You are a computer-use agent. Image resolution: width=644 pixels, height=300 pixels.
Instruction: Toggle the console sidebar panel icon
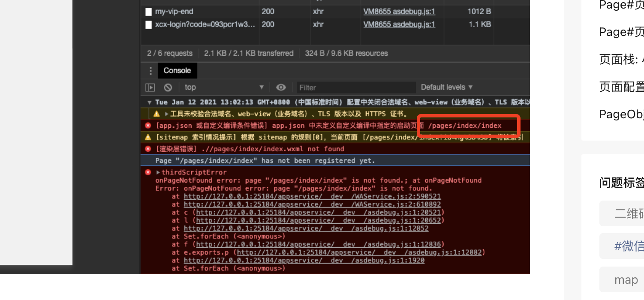[x=150, y=87]
